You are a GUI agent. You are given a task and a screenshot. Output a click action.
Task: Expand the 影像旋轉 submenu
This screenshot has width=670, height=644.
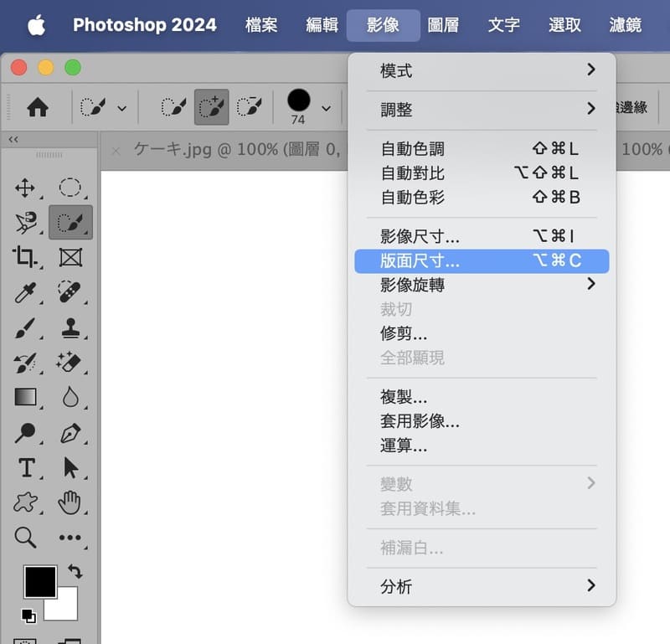click(482, 285)
